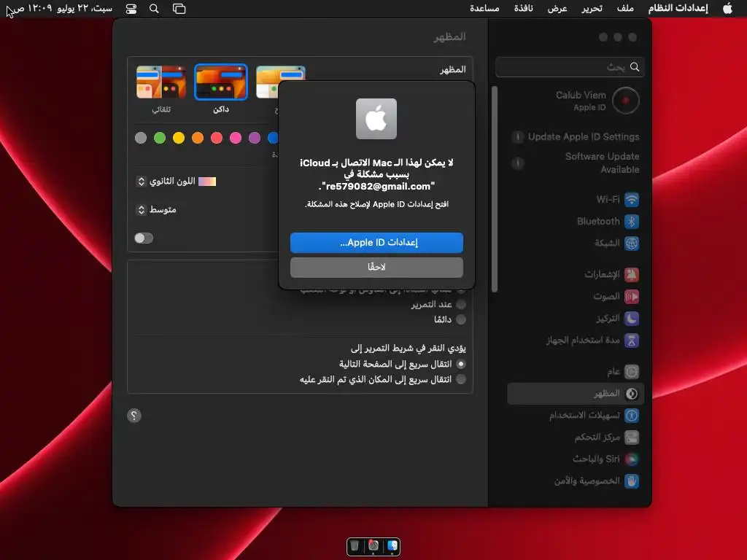Open تسهيلات الاستخدام accessibility icon
Screen dimensions: 747x560
pos(631,415)
